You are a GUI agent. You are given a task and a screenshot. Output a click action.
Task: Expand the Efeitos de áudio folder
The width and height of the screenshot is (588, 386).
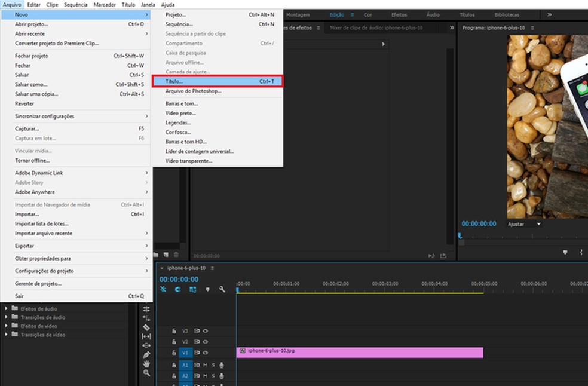[7, 308]
